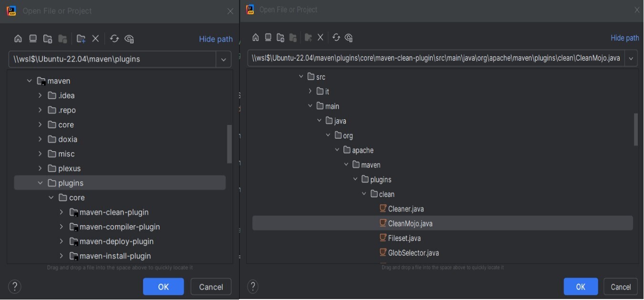Close the left Open File dialog

(x=230, y=11)
